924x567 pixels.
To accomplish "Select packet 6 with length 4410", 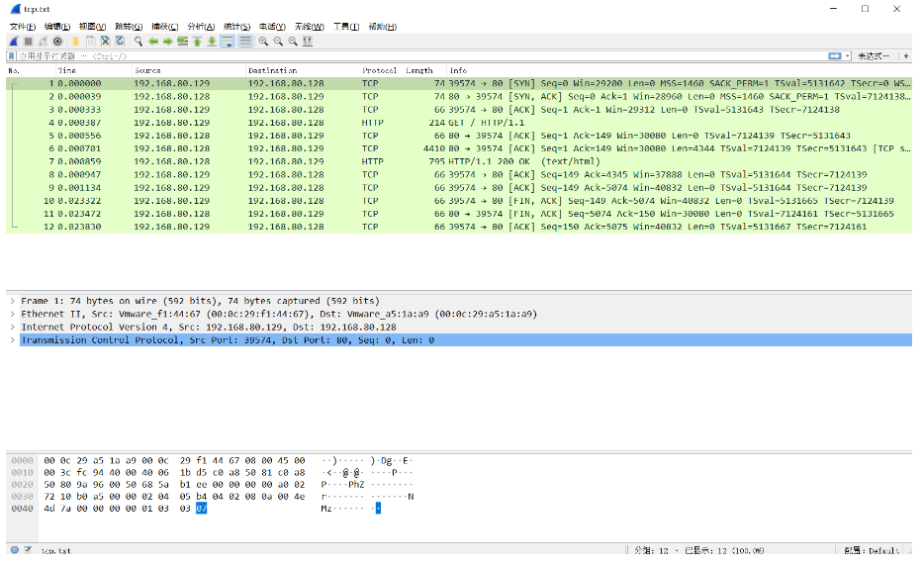I will 459,148.
